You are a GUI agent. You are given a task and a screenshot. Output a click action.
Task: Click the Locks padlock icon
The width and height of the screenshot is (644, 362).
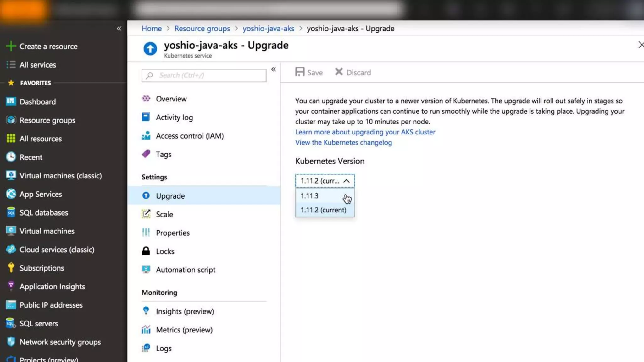click(146, 251)
